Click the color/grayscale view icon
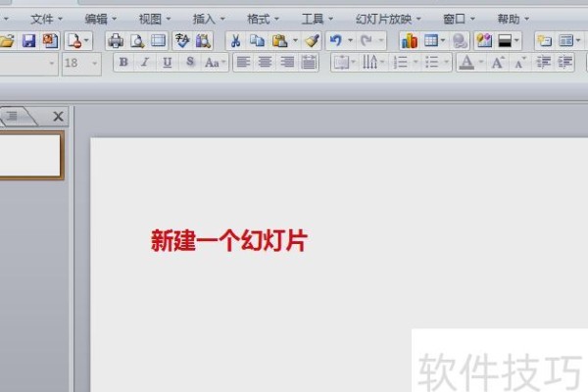Image resolution: width=588 pixels, height=392 pixels. [505, 40]
